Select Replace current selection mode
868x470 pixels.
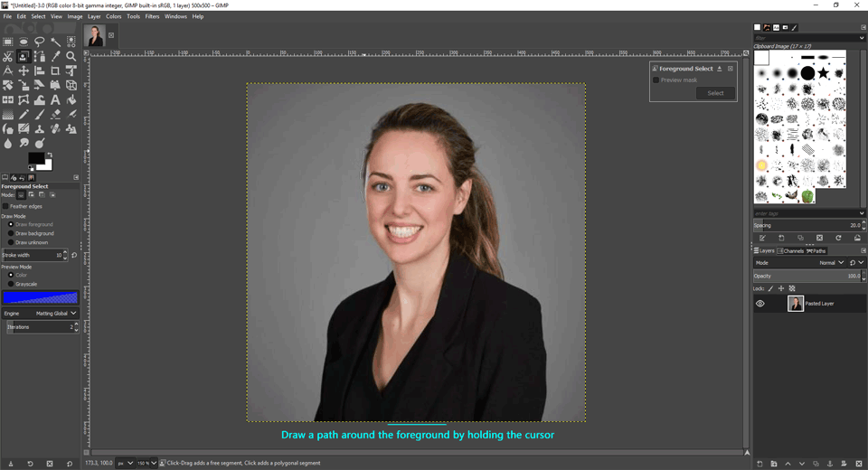pyautogui.click(x=21, y=195)
